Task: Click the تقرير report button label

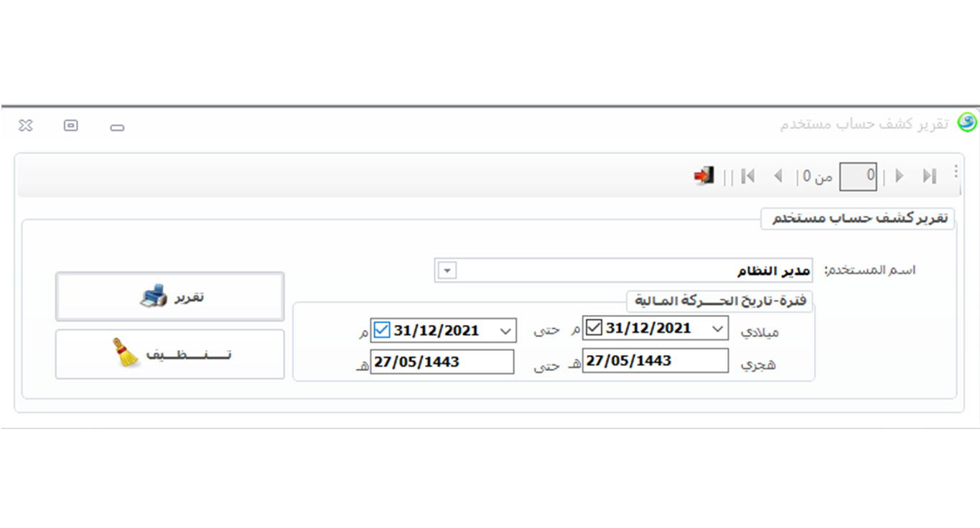Action: [190, 296]
